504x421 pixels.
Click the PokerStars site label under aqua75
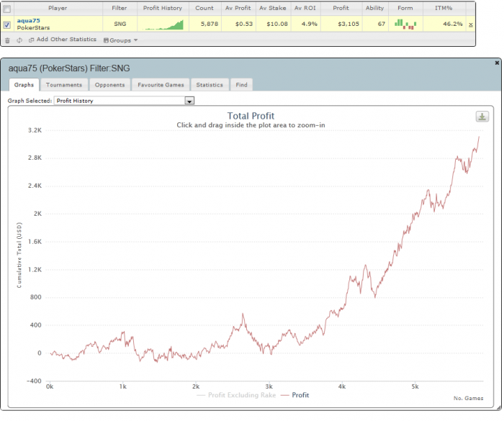pos(33,28)
